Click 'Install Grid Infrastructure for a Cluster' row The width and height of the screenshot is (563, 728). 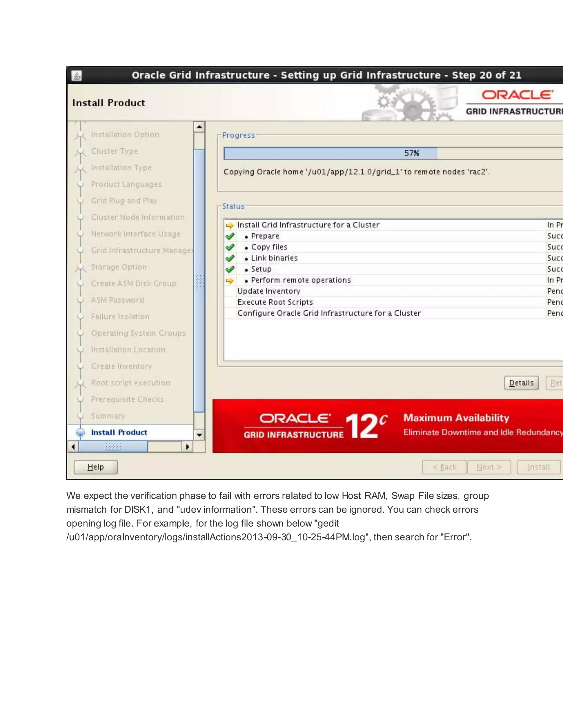coord(394,225)
